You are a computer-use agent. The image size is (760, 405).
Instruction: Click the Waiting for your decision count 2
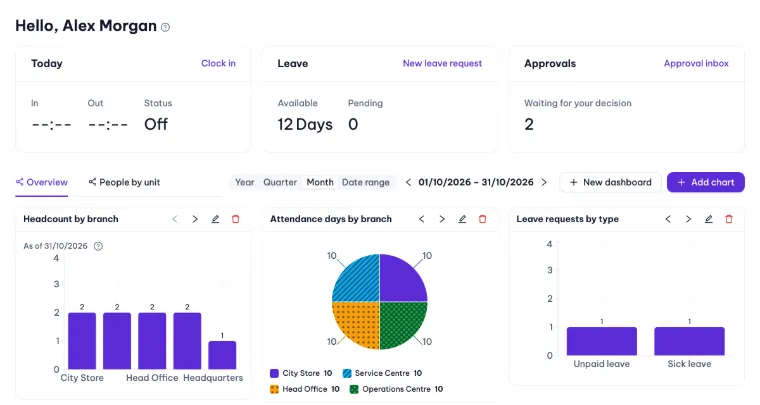pos(529,125)
